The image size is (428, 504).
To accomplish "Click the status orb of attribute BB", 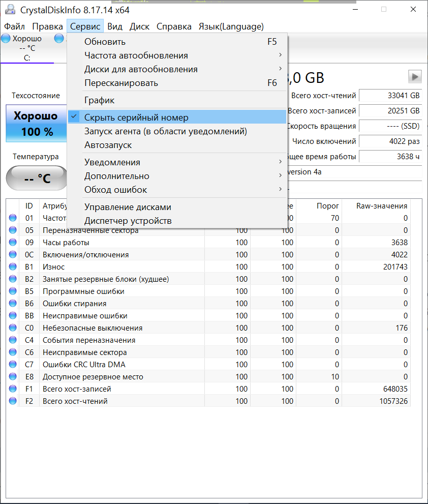I will (x=13, y=316).
